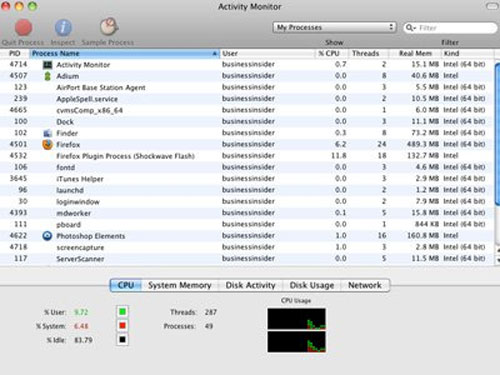Sort by the Real Mem column header

(x=415, y=54)
